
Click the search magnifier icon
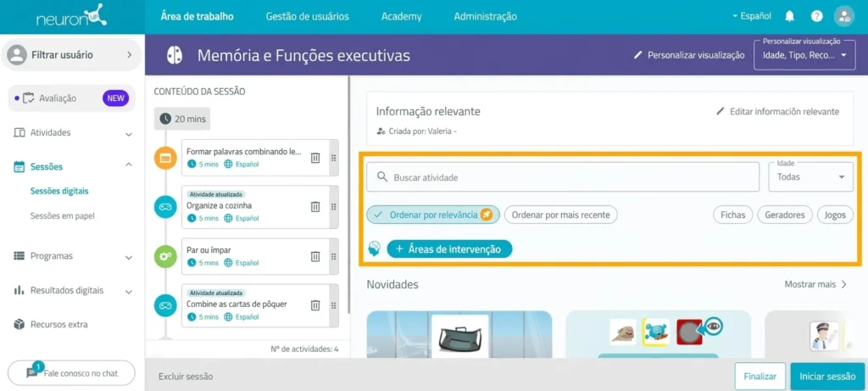pyautogui.click(x=382, y=177)
